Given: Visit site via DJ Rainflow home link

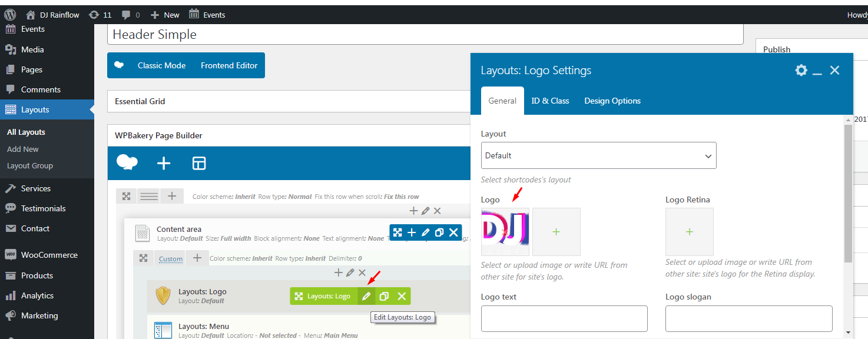Looking at the screenshot, I should tap(52, 15).
